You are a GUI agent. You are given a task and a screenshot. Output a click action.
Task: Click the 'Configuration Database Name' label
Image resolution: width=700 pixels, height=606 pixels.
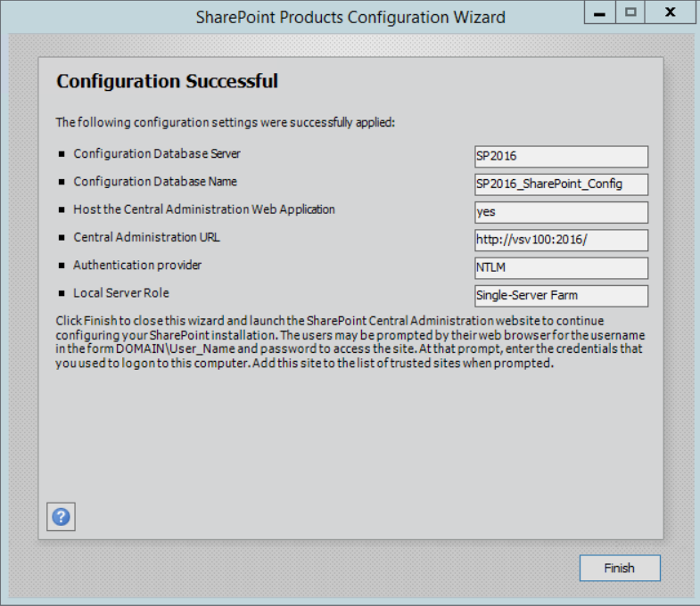pyautogui.click(x=155, y=182)
